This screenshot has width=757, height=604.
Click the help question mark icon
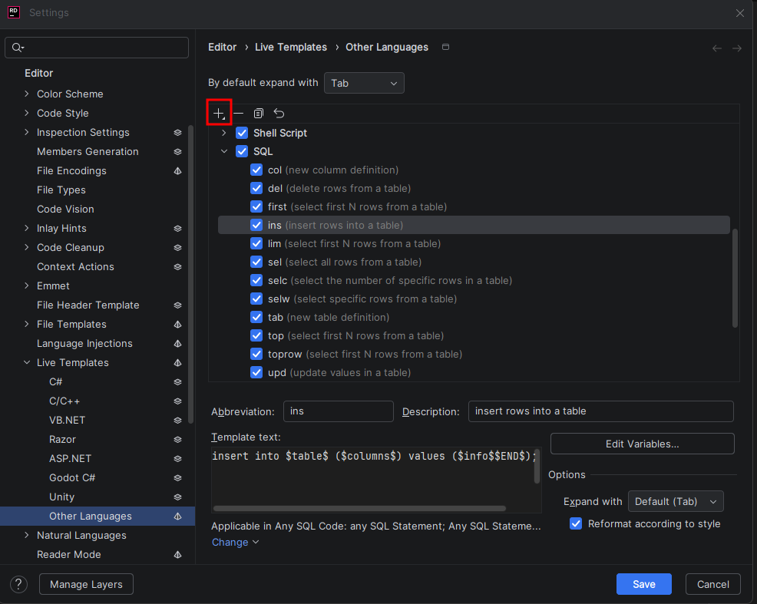pos(19,584)
